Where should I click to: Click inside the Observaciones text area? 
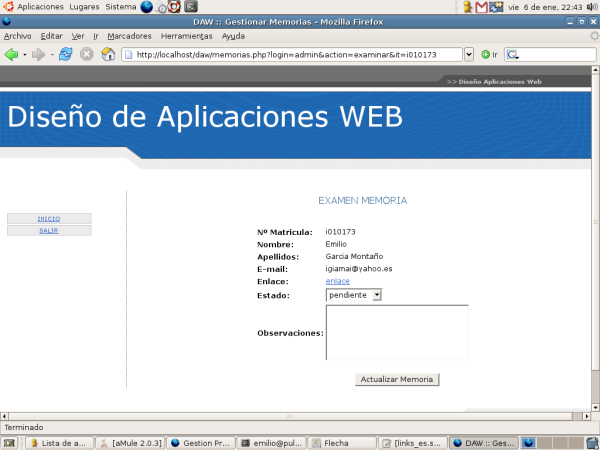tap(397, 332)
